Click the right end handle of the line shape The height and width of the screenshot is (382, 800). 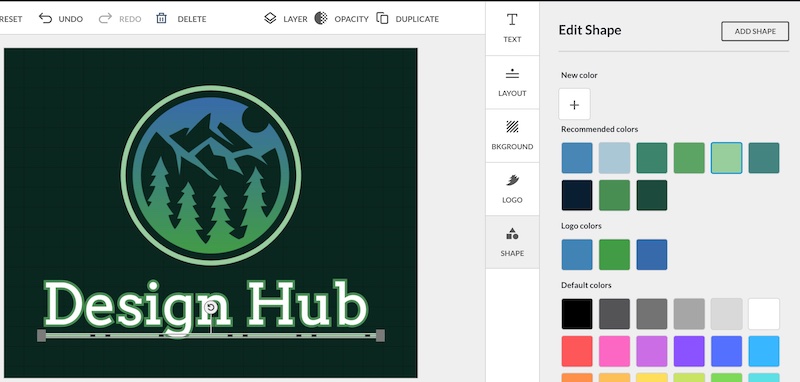click(380, 335)
